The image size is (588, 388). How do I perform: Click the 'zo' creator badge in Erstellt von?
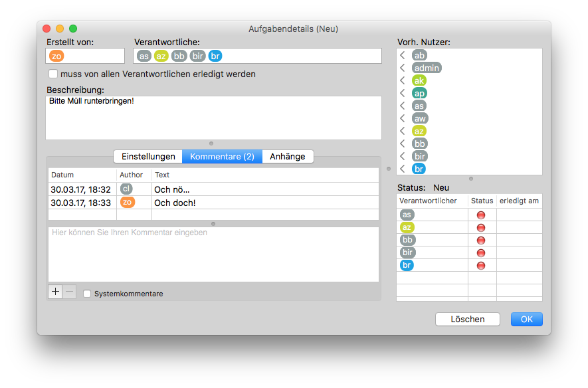[x=56, y=56]
